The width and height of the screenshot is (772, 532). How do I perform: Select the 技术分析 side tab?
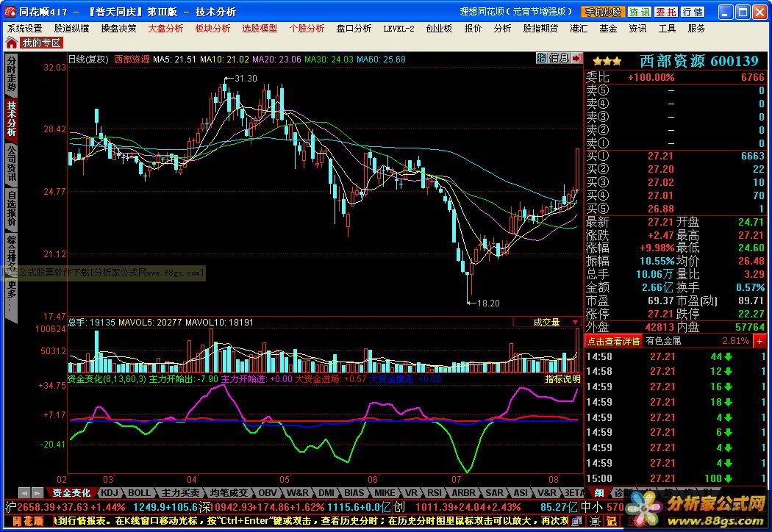[11, 118]
